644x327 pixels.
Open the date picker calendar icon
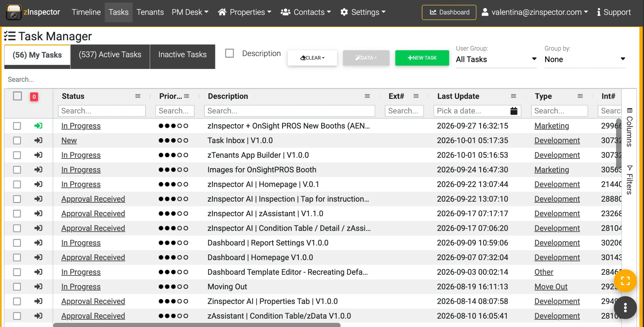pyautogui.click(x=514, y=111)
